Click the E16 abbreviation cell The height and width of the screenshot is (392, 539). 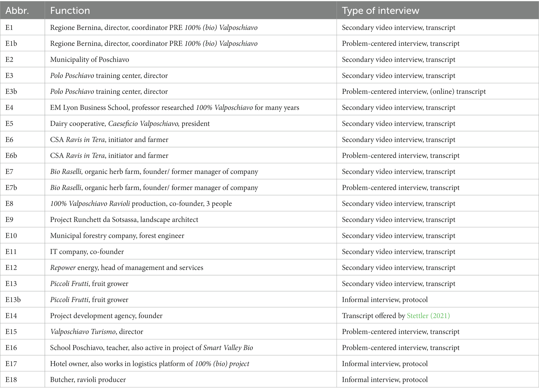point(22,347)
